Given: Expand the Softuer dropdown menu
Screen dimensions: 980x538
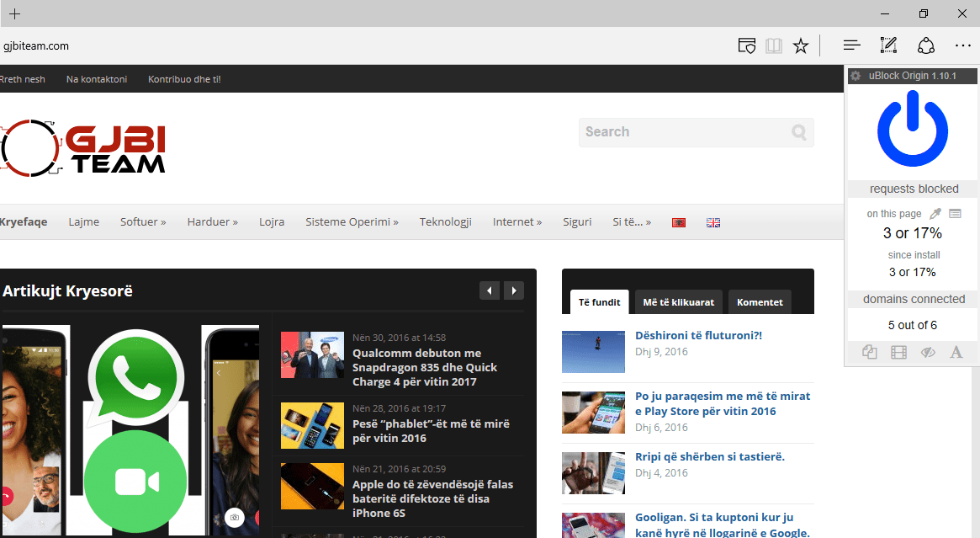Looking at the screenshot, I should [142, 221].
